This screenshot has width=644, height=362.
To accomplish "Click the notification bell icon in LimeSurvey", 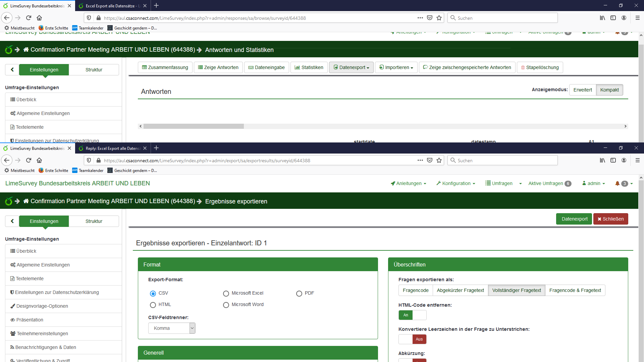I will (x=617, y=183).
